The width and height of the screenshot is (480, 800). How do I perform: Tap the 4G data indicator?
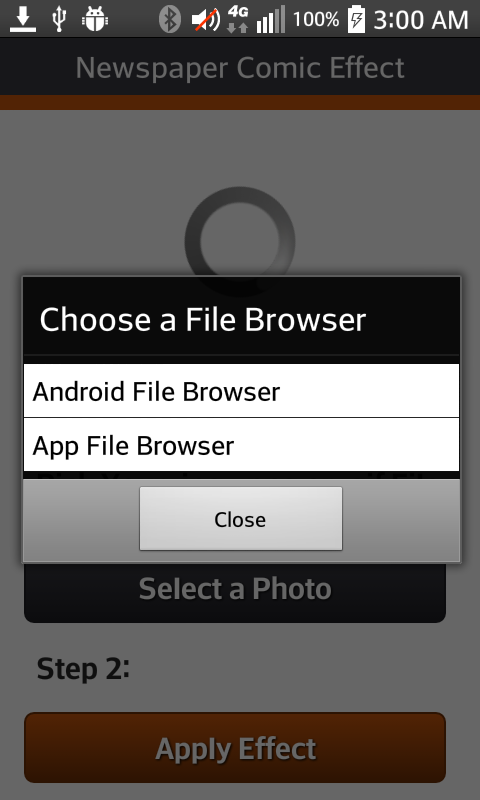tap(238, 19)
